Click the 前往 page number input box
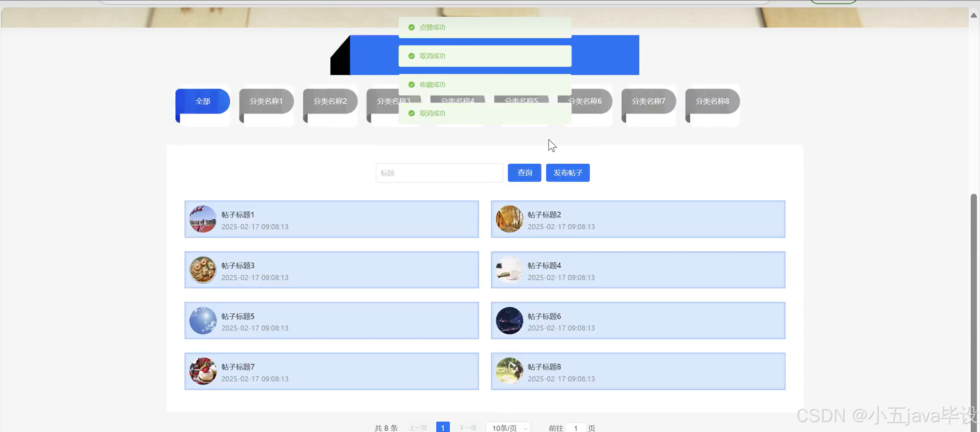Image resolution: width=980 pixels, height=432 pixels. click(576, 428)
